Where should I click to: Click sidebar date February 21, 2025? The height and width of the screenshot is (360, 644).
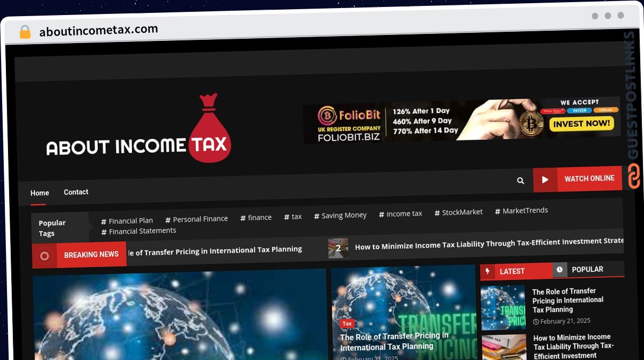point(566,321)
